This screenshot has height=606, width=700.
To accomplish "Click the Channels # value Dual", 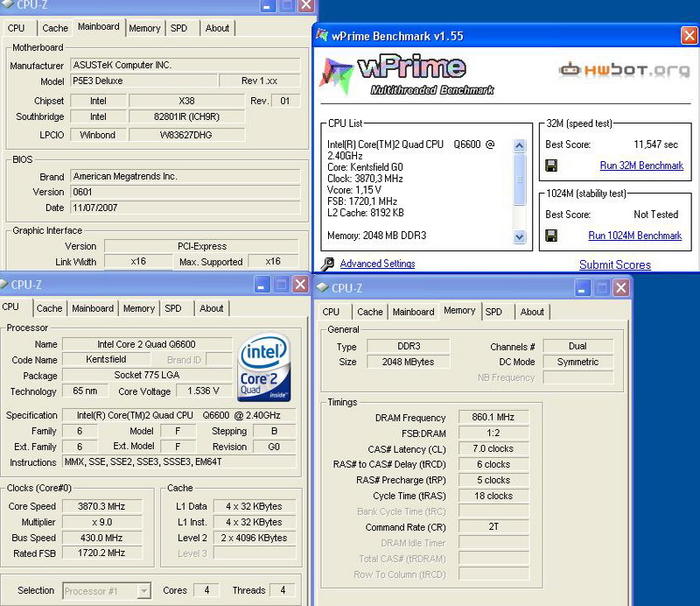I will pos(577,347).
